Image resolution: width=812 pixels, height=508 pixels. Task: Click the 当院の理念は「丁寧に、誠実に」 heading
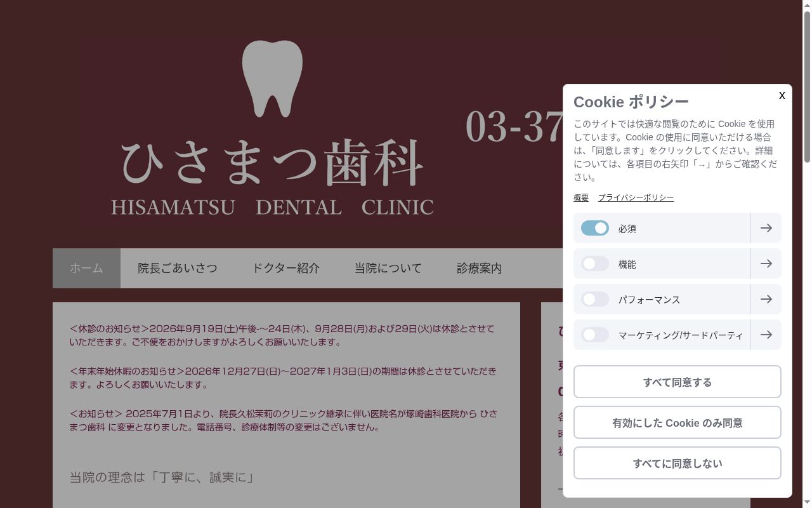[162, 477]
